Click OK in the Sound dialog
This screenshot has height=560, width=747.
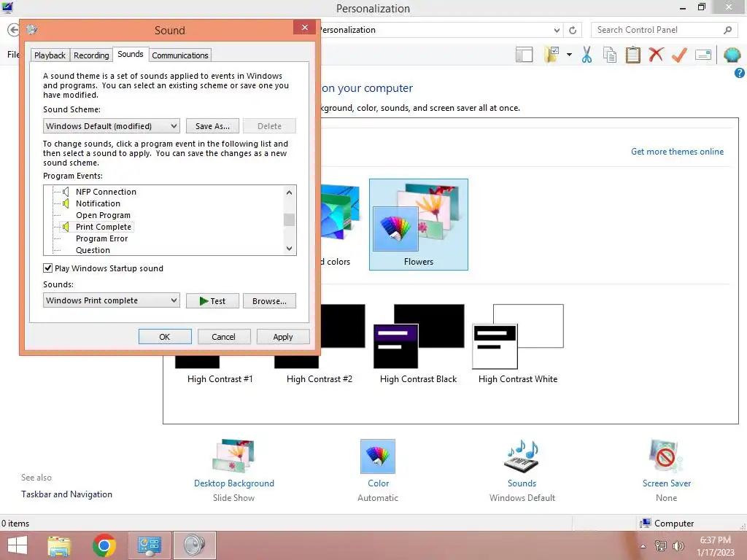[x=165, y=337]
